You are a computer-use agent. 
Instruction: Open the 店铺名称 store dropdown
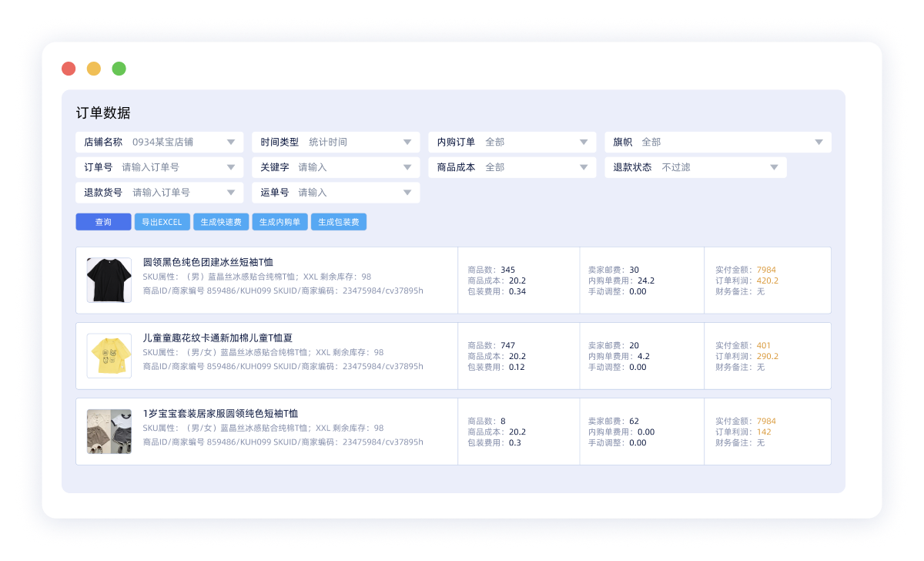pos(159,142)
